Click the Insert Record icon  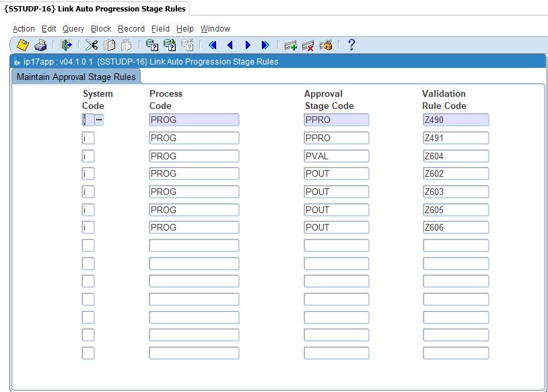291,45
